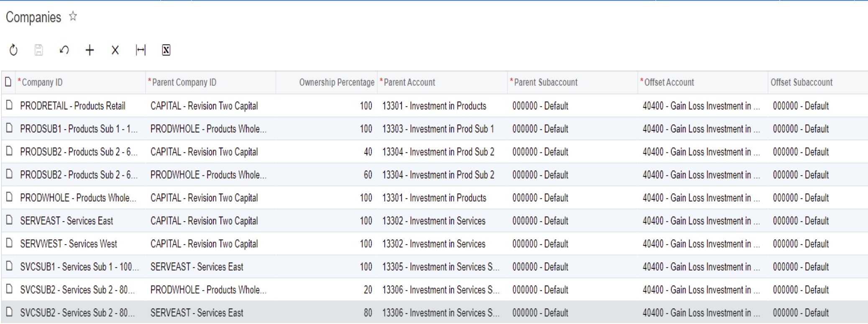Select the 'SVCSUB1 - Services Sub 1' company cell

(79, 267)
